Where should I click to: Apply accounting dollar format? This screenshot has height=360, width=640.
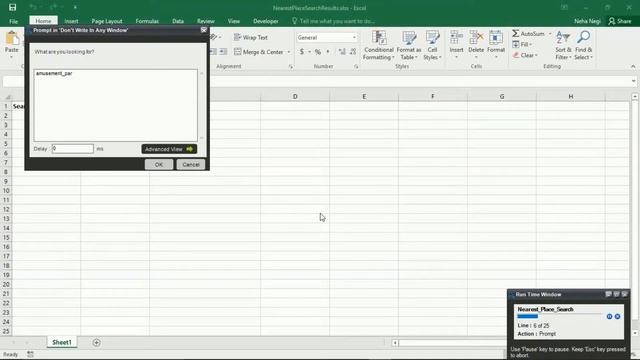pyautogui.click(x=302, y=52)
